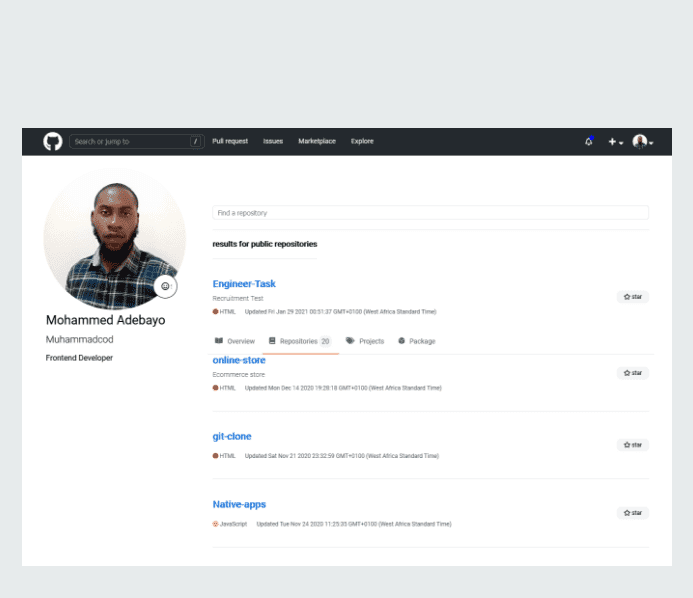The width and height of the screenshot is (693, 598).
Task: Star the git-clone repository
Action: (632, 445)
